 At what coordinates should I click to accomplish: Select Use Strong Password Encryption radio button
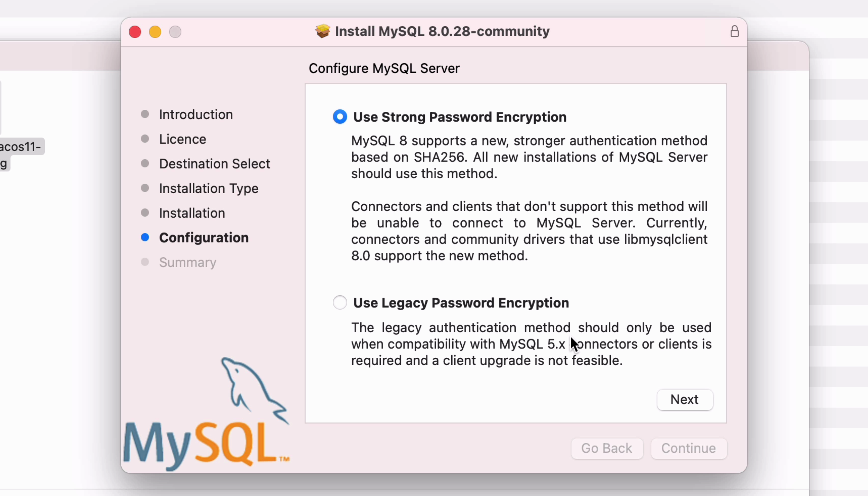340,117
